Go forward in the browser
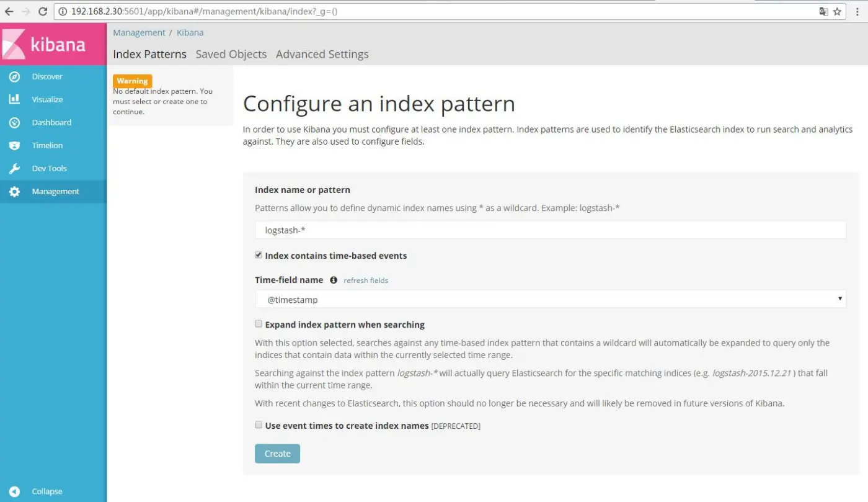The image size is (868, 502). tap(25, 11)
